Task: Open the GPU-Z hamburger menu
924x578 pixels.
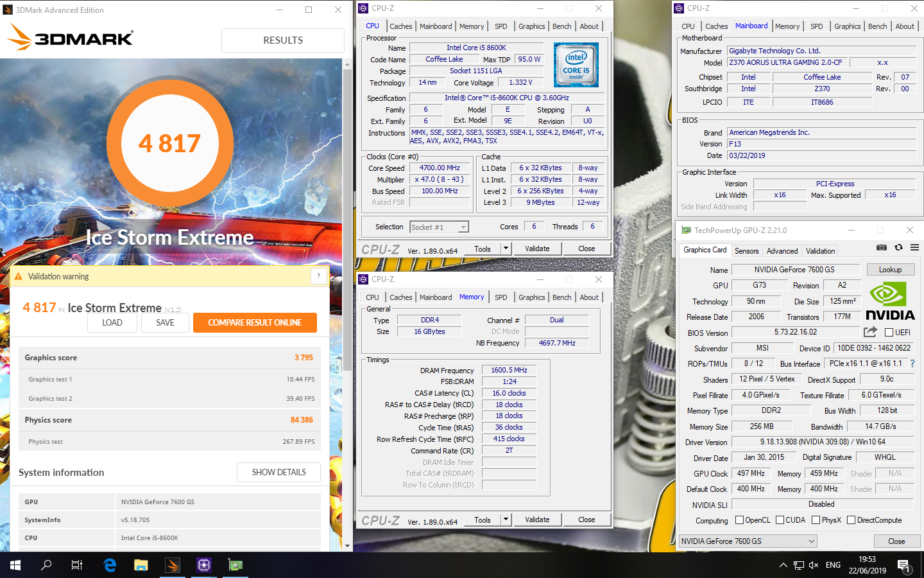Action: [x=915, y=247]
